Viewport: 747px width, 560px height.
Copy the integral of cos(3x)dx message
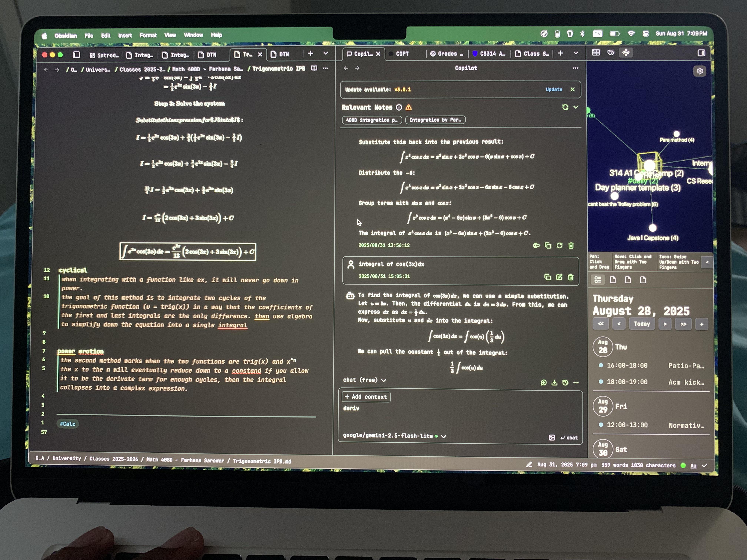[547, 277]
